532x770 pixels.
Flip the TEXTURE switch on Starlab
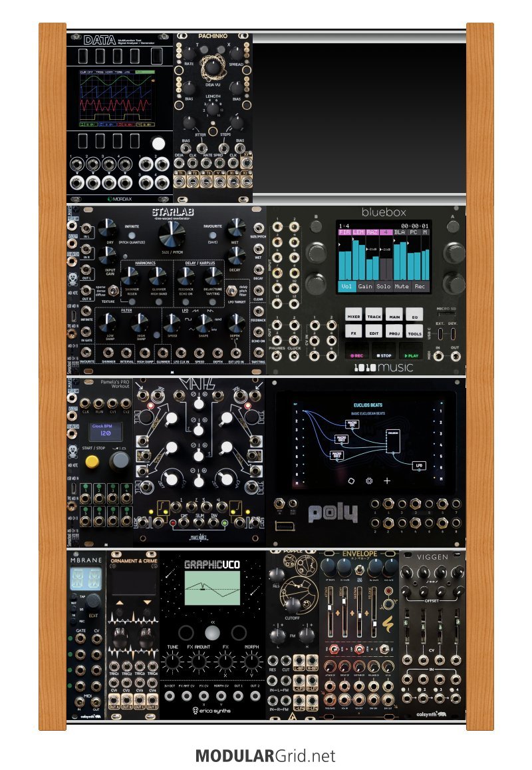coord(113,290)
